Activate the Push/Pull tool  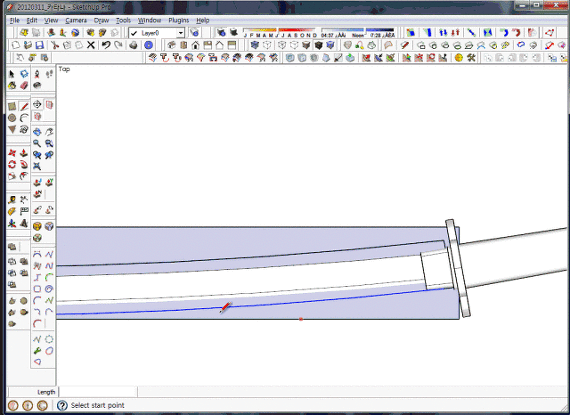(24, 153)
